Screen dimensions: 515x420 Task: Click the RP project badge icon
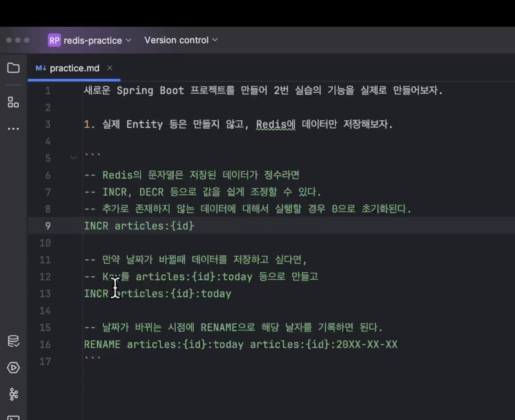[x=54, y=40]
